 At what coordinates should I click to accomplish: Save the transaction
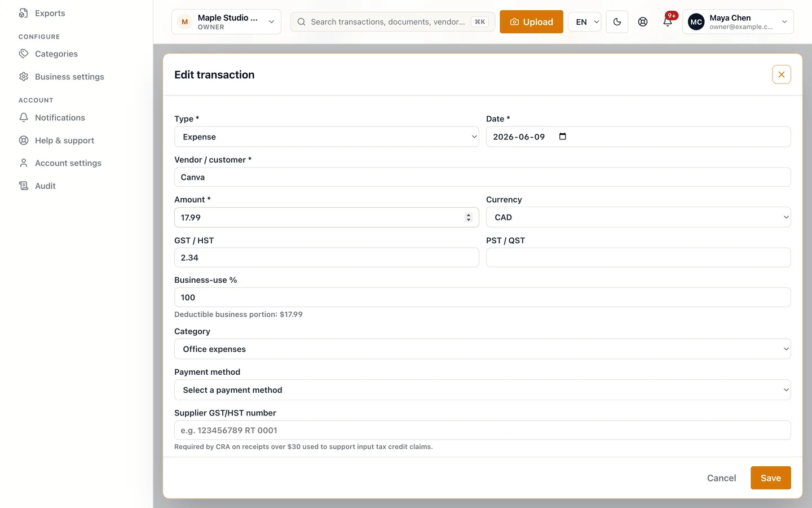click(771, 478)
